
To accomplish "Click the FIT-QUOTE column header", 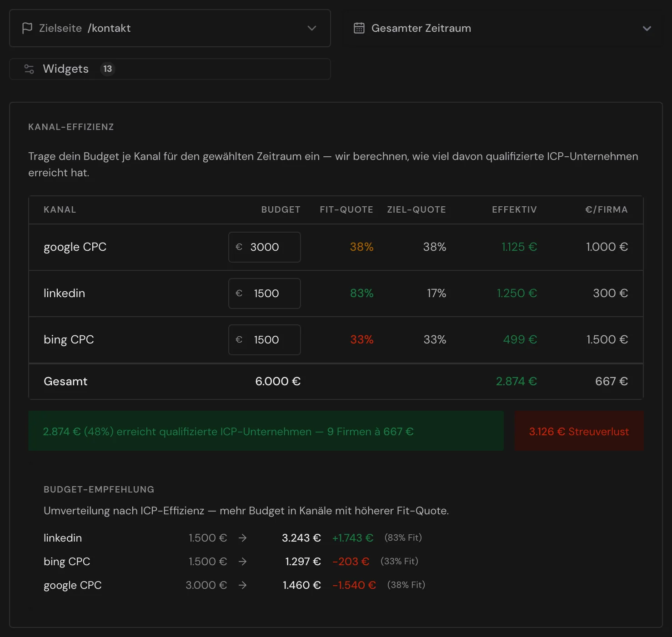I will [346, 209].
